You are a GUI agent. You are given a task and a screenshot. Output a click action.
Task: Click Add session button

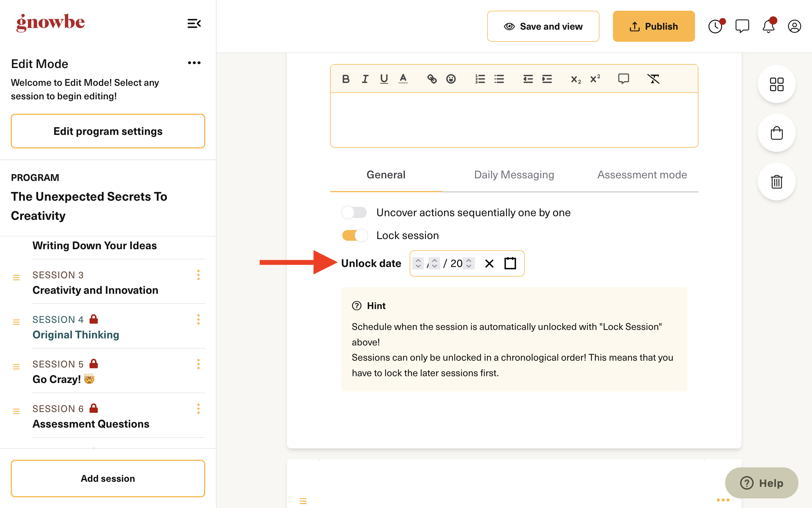[x=108, y=478]
